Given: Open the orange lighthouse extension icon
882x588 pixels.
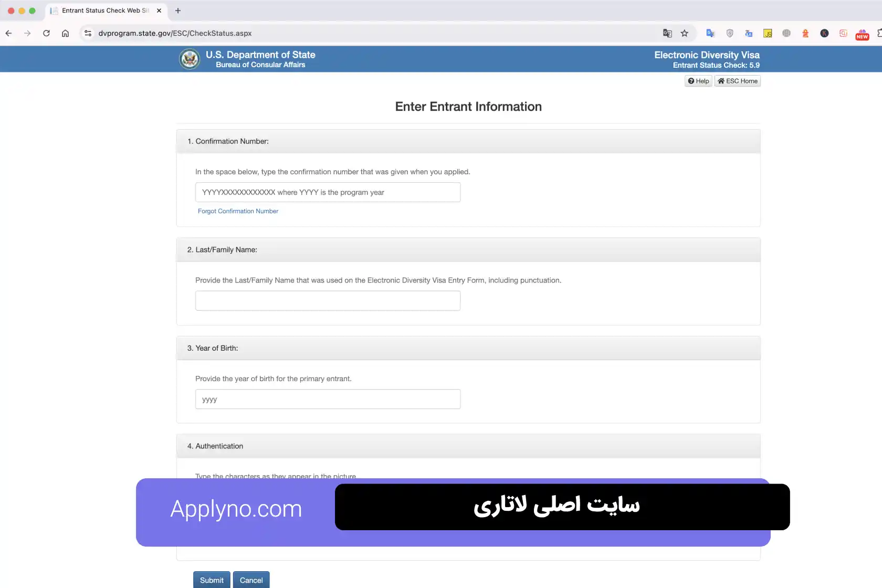Looking at the screenshot, I should click(x=805, y=33).
